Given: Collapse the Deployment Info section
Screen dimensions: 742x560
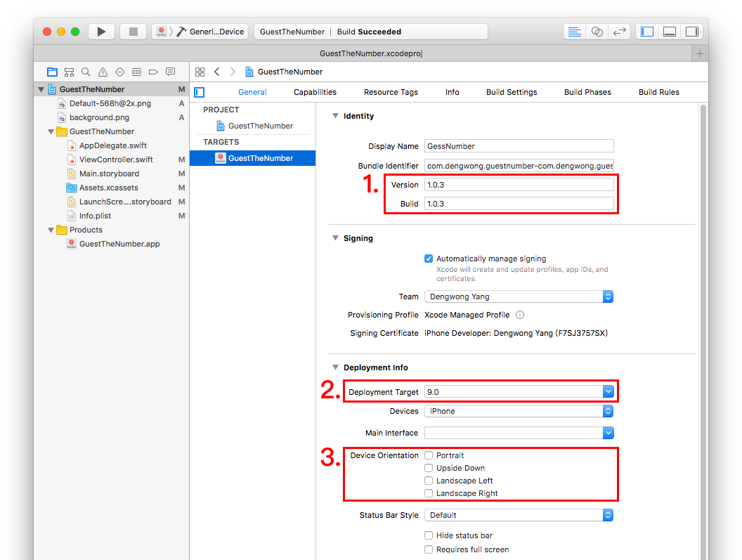Looking at the screenshot, I should (335, 367).
